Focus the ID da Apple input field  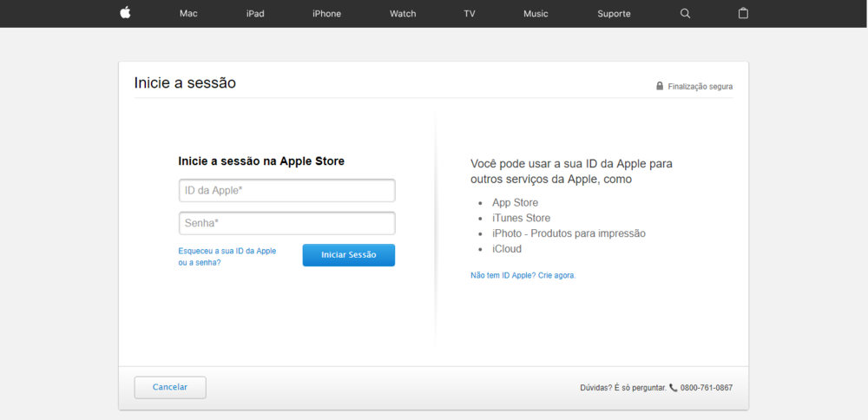point(286,190)
